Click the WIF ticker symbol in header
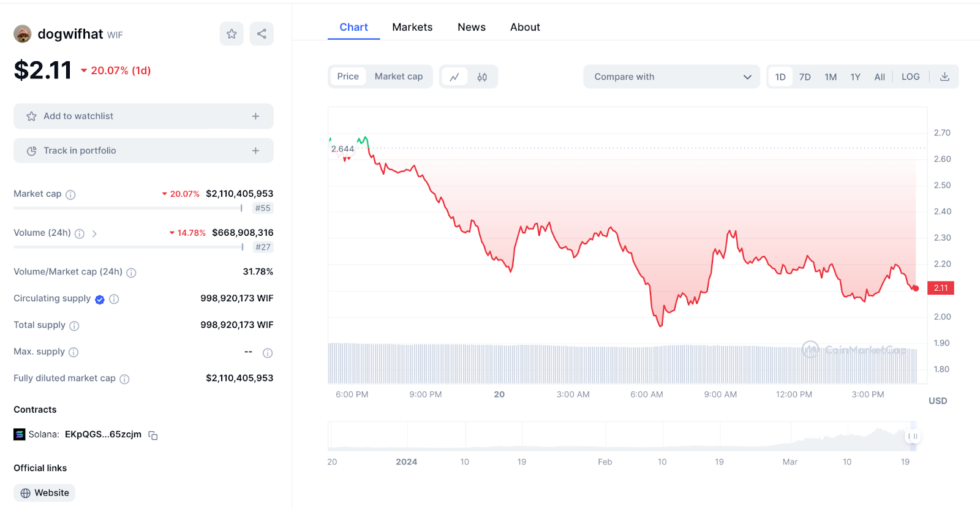 115,35
